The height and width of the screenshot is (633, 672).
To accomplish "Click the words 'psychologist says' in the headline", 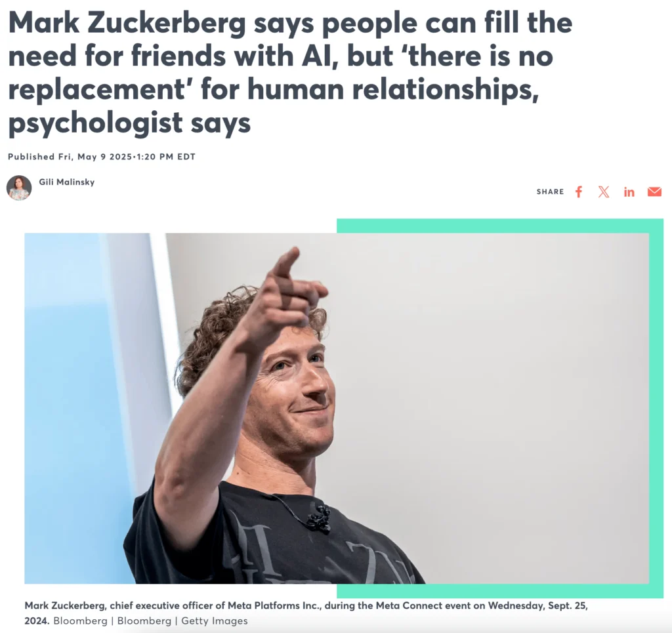I will (129, 123).
